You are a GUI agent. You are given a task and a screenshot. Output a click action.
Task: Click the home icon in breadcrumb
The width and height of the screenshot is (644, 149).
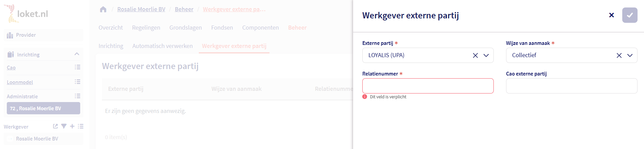(103, 10)
